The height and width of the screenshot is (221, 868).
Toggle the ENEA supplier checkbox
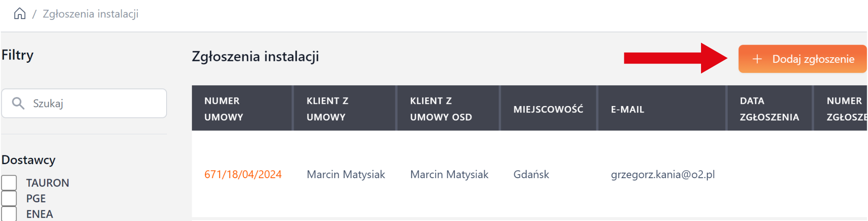pos(9,213)
